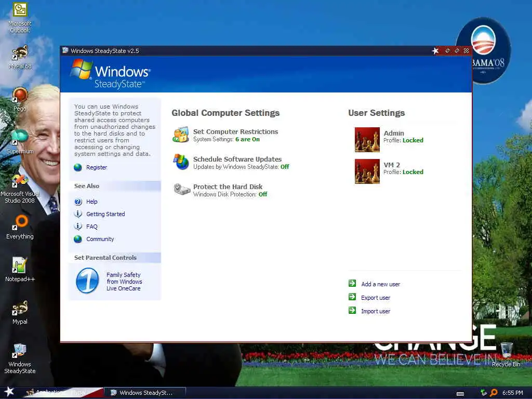Click Import user
This screenshot has height=399, width=532.
(376, 312)
